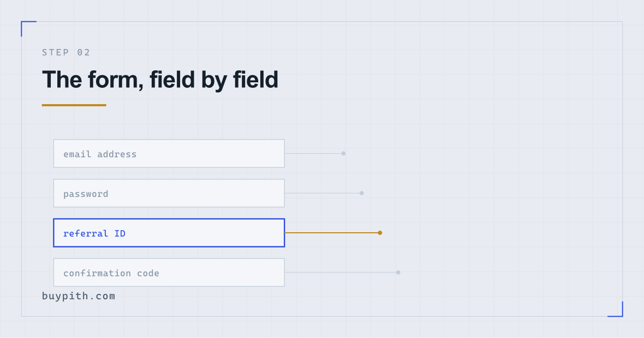Open the buypith.com link
The image size is (644, 338).
(79, 295)
